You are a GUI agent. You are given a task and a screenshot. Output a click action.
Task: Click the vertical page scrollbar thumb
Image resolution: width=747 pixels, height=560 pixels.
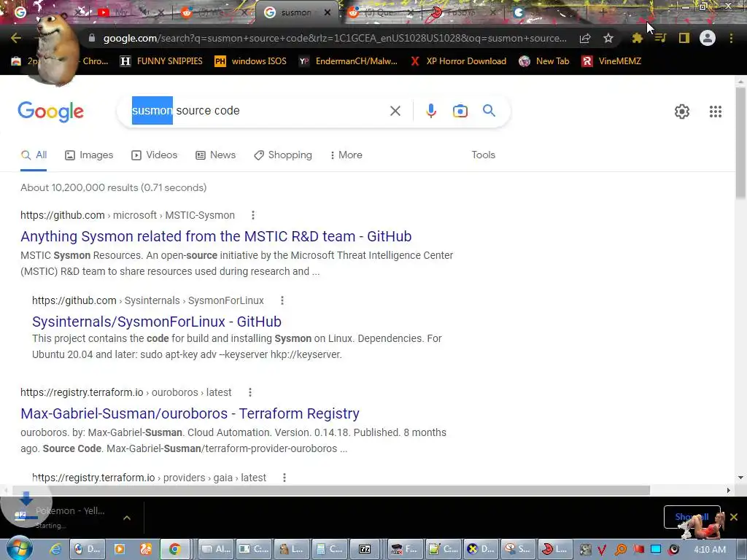point(740,143)
